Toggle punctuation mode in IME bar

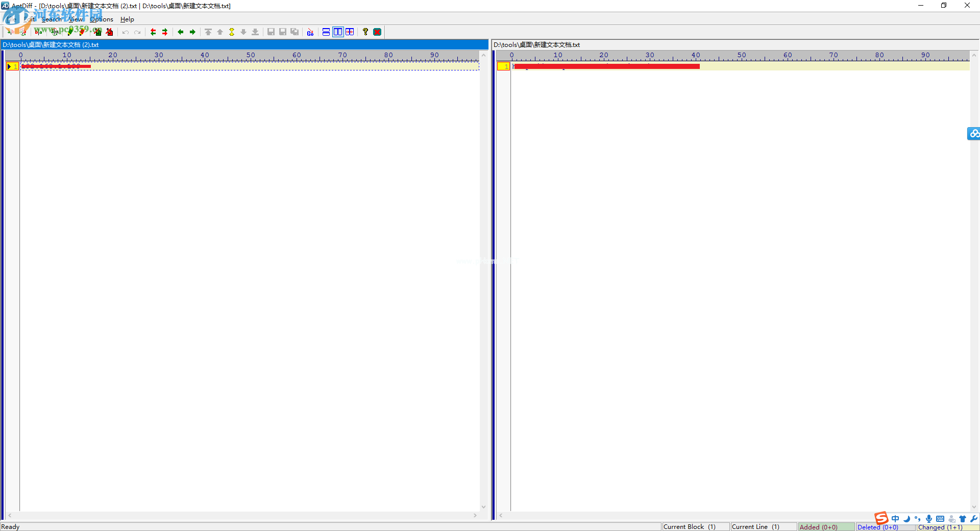click(x=918, y=519)
